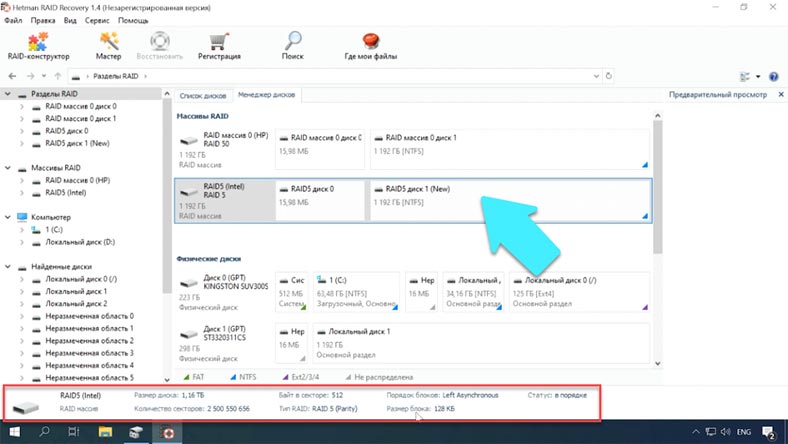Expand RAID массив 0 (HP) tree item
Screen dimensions: 788x444
(x=22, y=180)
